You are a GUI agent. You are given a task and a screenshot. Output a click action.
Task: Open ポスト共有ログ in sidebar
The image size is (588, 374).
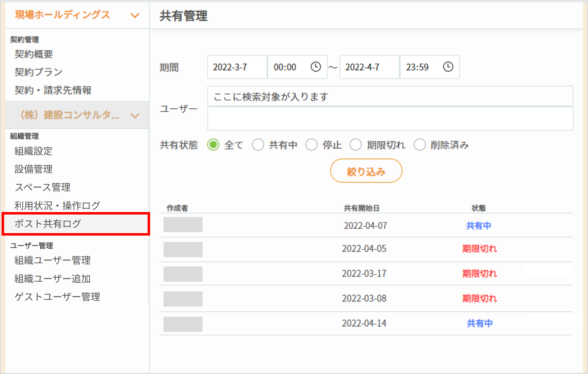coord(76,224)
